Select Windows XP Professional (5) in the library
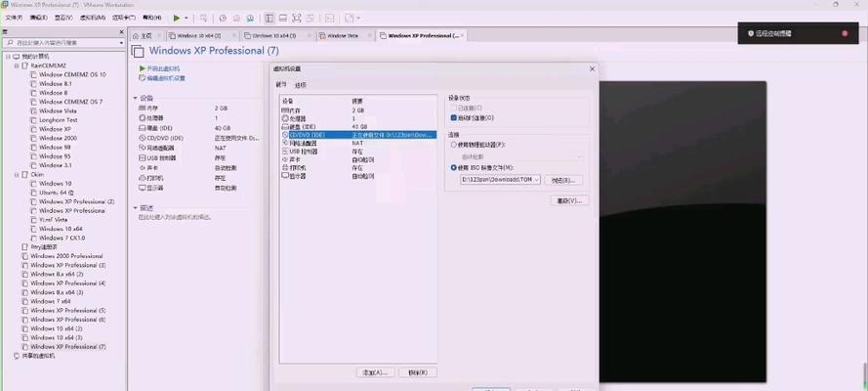The height and width of the screenshot is (391, 868). click(68, 310)
